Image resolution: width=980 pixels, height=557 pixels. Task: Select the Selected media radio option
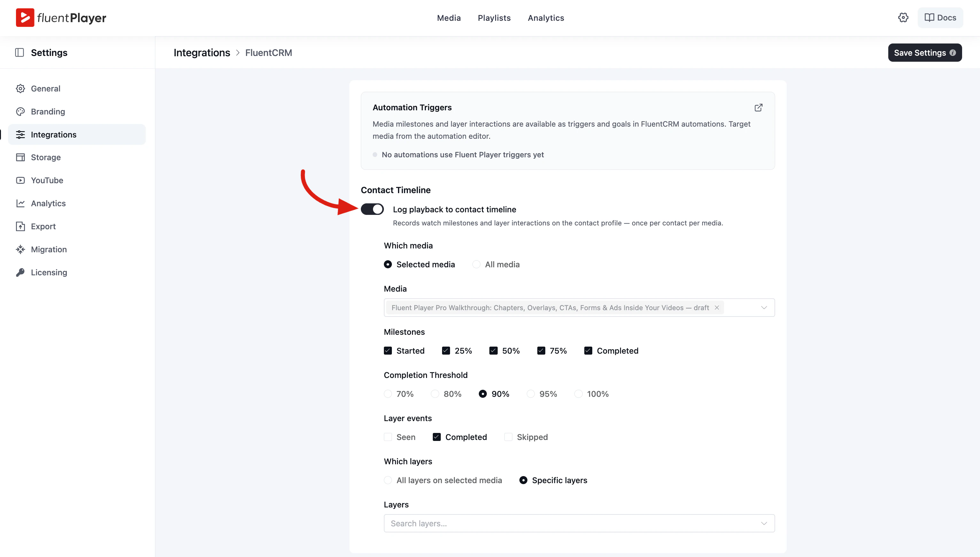tap(388, 264)
